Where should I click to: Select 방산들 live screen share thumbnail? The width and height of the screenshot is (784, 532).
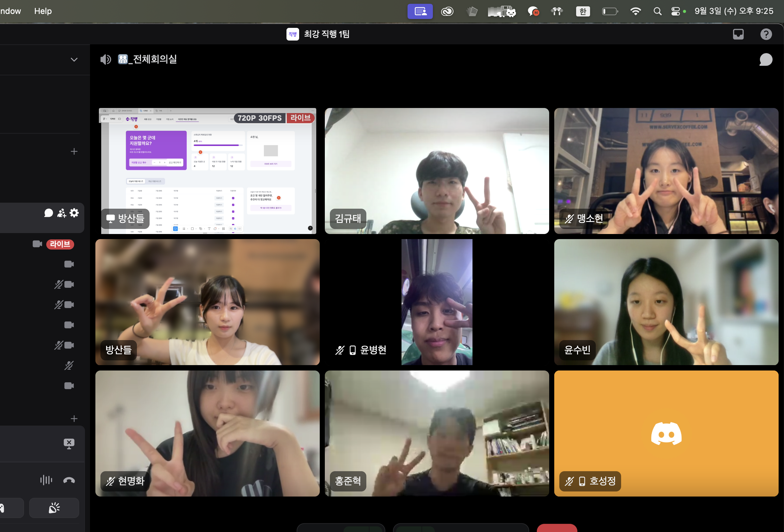tap(208, 171)
